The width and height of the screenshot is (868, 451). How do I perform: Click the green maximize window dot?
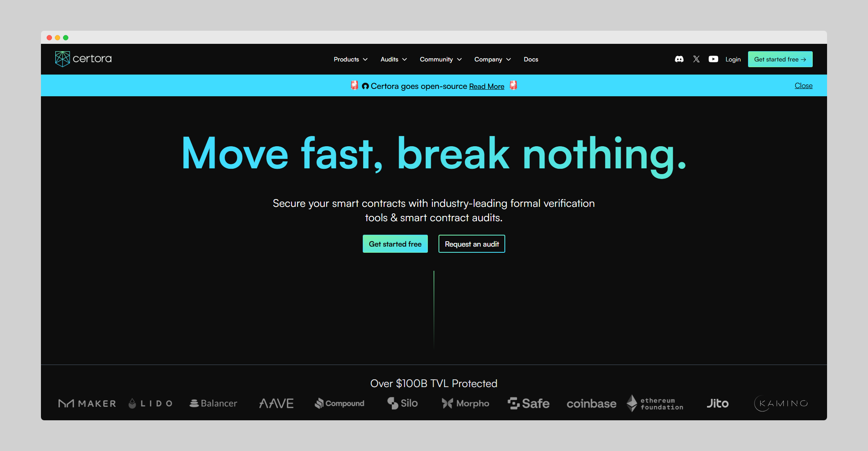pos(66,38)
